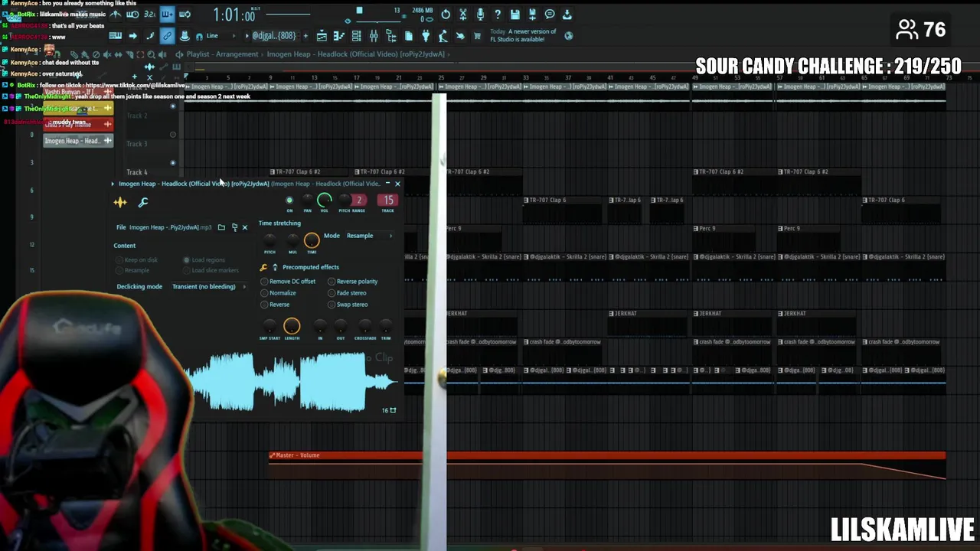This screenshot has height=551, width=980.
Task: Open pattern selector @djgal..{808}
Action: [273, 36]
